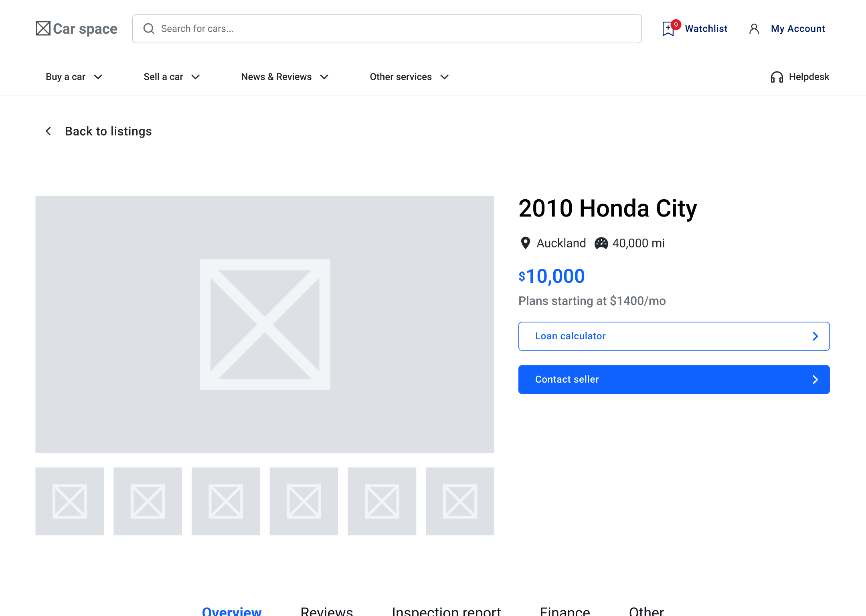
Task: Select the second car thumbnail
Action: [x=148, y=501]
